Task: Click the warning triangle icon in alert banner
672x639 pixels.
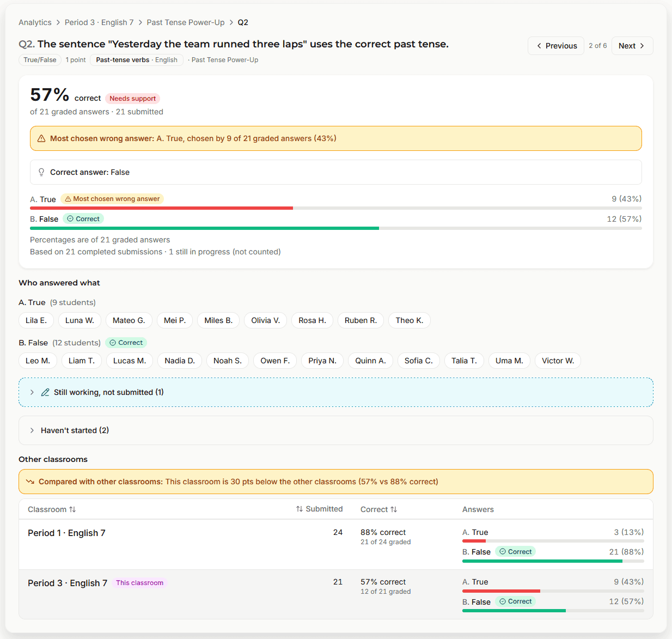Action: point(41,138)
